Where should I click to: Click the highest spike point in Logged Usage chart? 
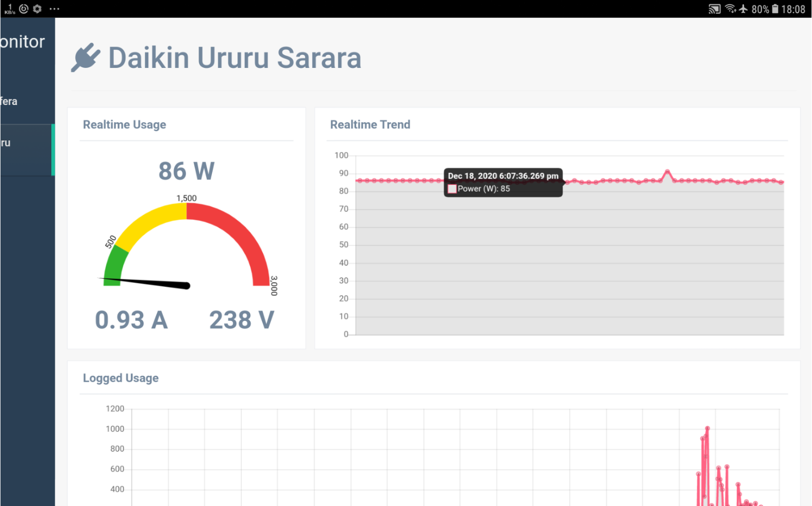tap(707, 428)
